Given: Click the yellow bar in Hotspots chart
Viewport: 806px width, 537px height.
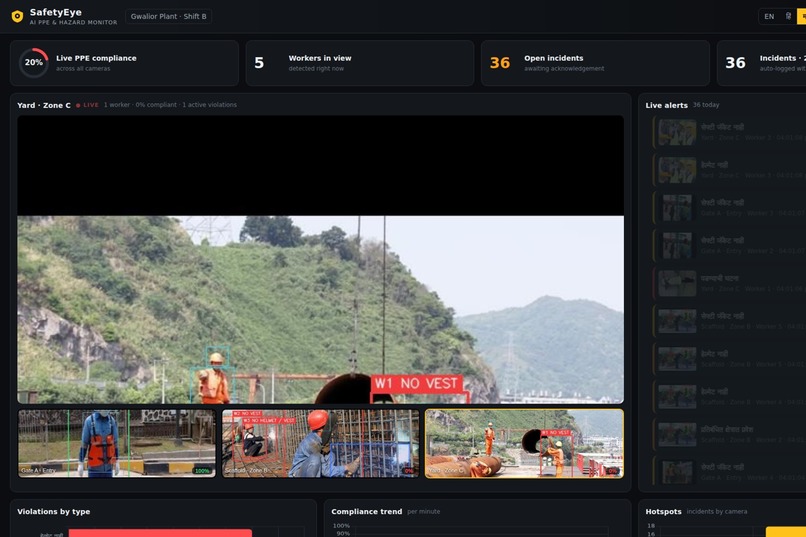Looking at the screenshot, I should point(785,532).
